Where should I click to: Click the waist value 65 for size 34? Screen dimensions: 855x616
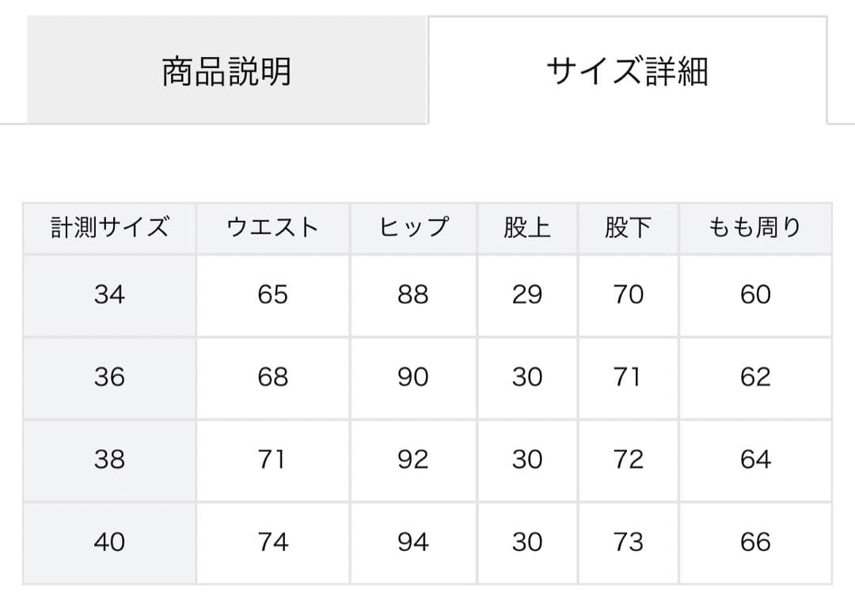272,295
